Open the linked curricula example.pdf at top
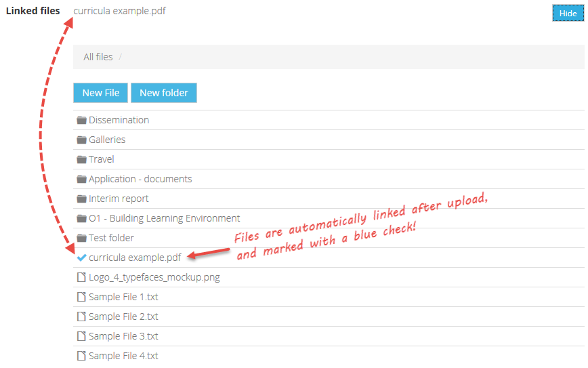588x368 pixels. [120, 11]
